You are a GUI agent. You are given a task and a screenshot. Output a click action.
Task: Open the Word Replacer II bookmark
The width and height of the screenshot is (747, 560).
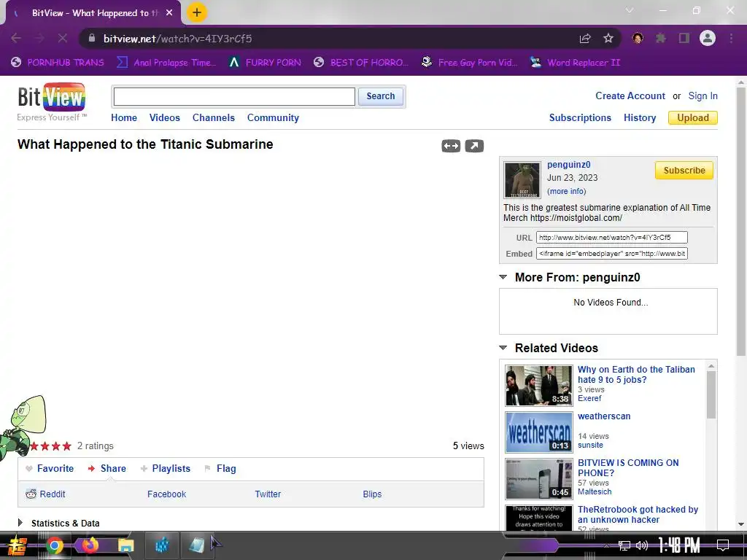click(575, 63)
